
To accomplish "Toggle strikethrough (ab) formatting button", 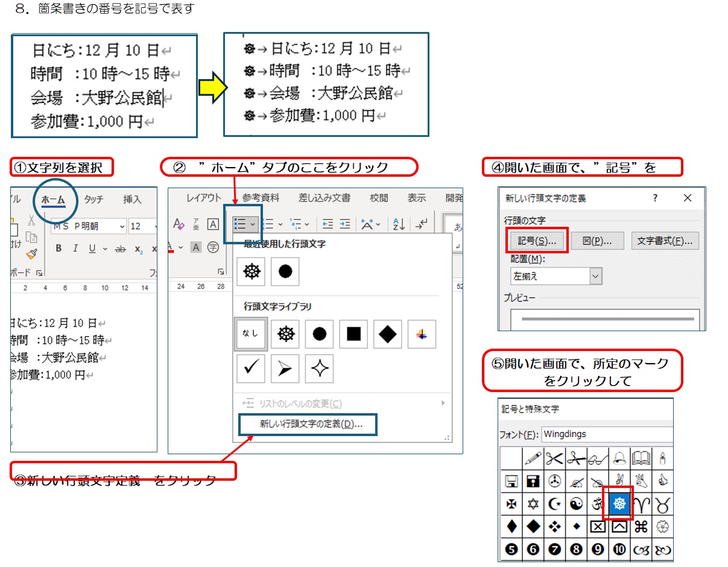I will (120, 249).
